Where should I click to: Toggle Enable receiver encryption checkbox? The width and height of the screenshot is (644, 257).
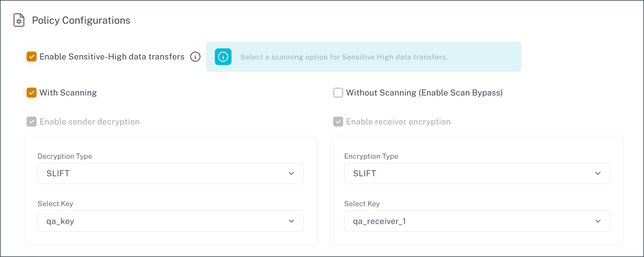click(x=338, y=122)
